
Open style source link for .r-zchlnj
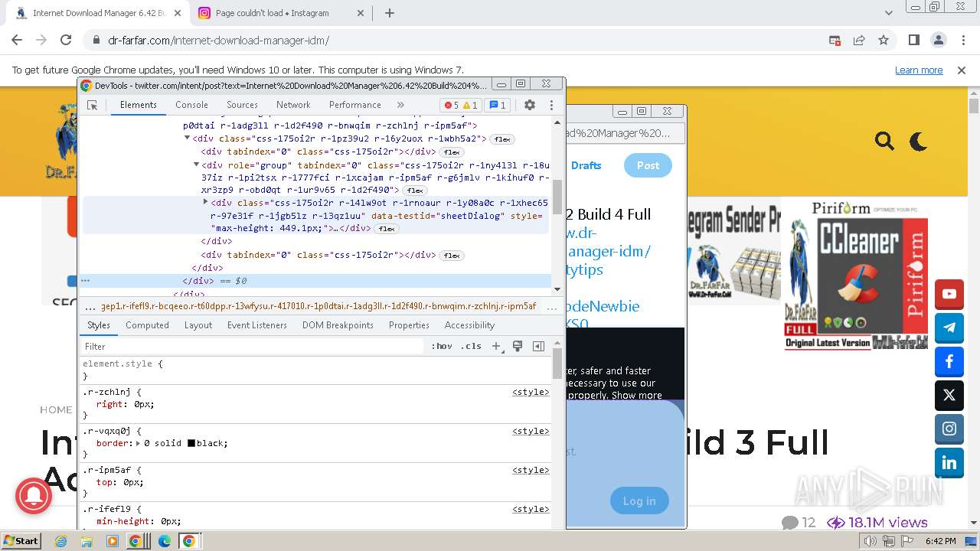coord(531,392)
